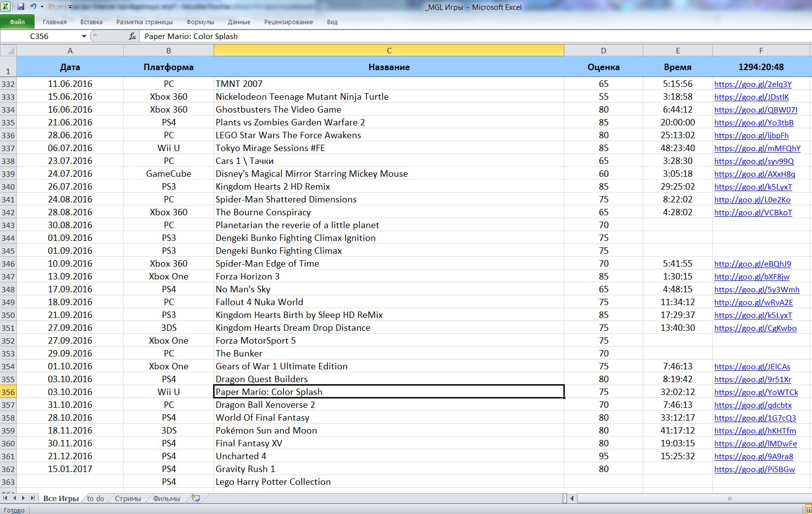Select the cell Lego Harry Potter Collection

pos(389,482)
